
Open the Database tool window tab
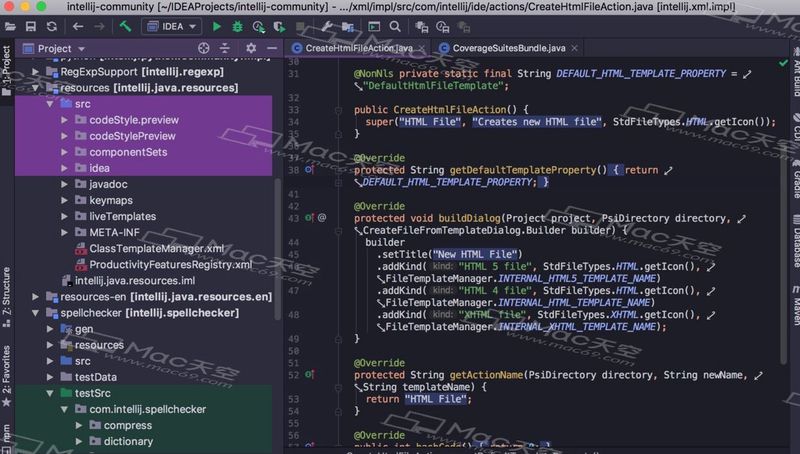796,242
